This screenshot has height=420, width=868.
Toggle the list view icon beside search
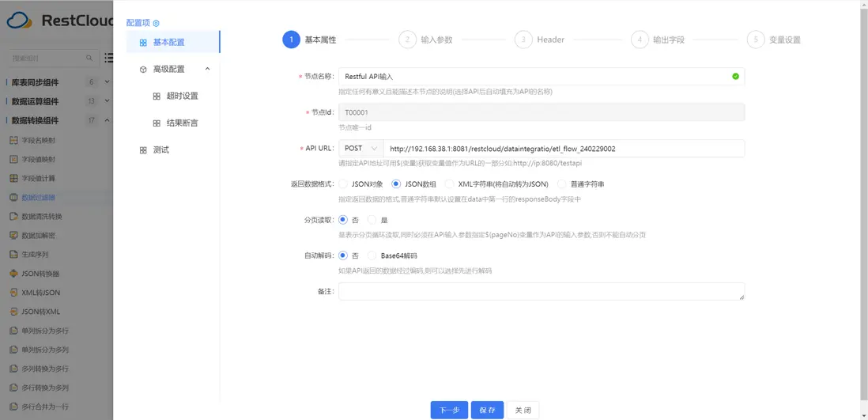click(109, 58)
